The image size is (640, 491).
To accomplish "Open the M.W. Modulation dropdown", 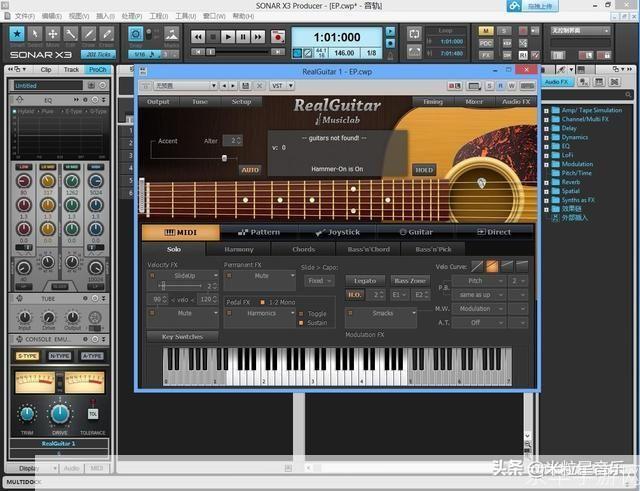I will click(x=479, y=309).
